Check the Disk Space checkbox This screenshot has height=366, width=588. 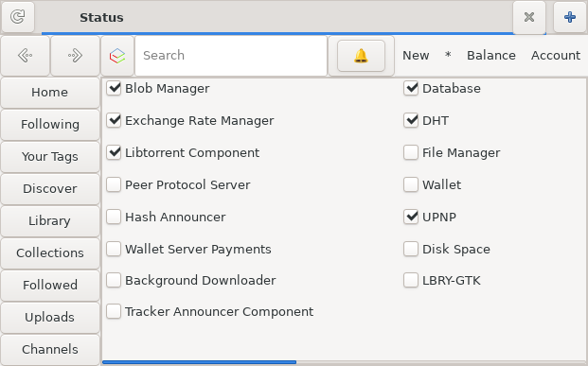[x=411, y=249]
